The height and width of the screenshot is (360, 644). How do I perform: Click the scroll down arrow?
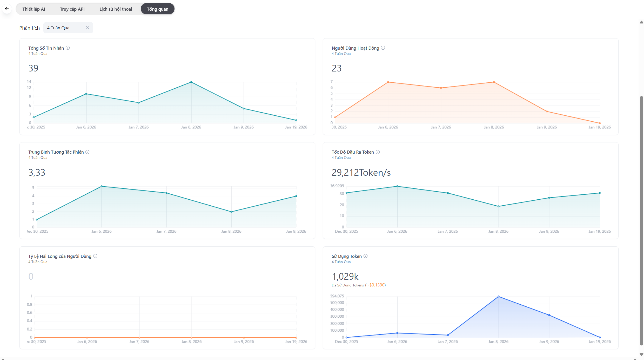coord(641,355)
